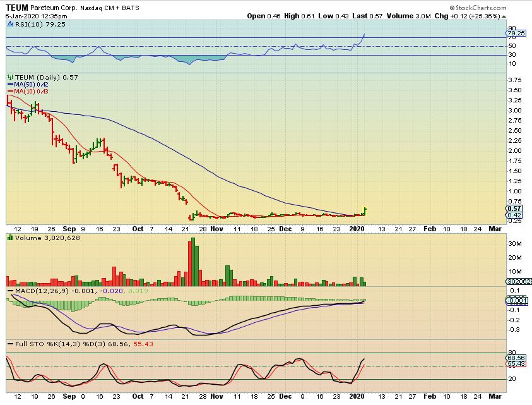
Task: Click the green Volume bars icon
Action: click(9, 238)
